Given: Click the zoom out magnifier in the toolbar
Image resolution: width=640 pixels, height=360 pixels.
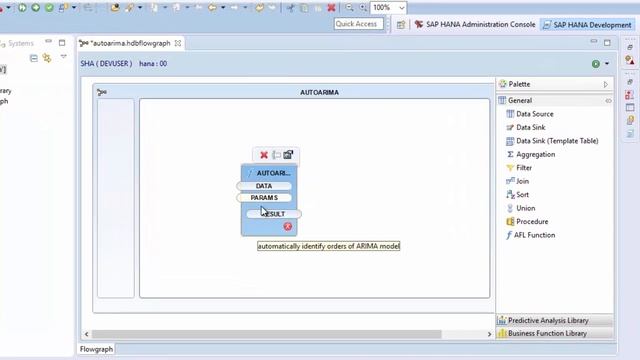Looking at the screenshot, I should [349, 7].
